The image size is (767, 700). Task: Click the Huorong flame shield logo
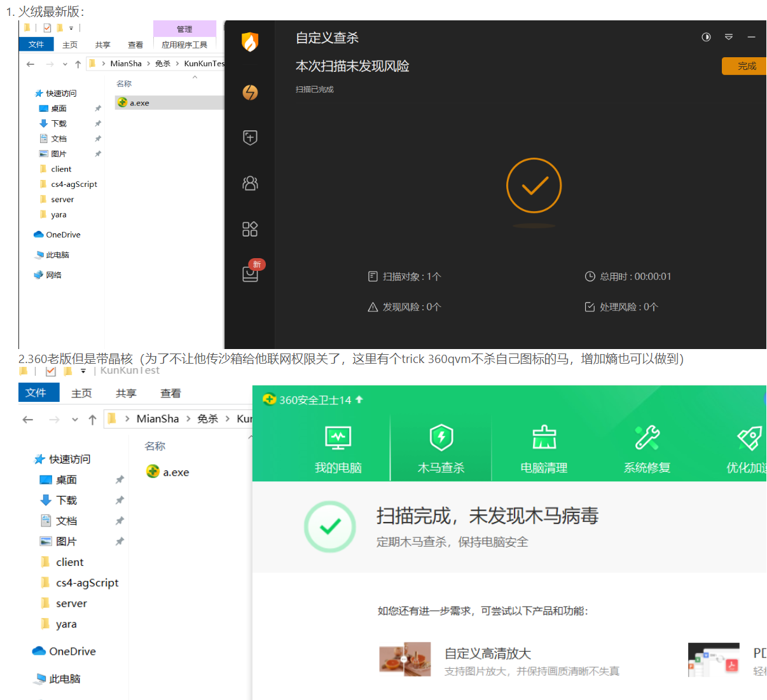[250, 42]
